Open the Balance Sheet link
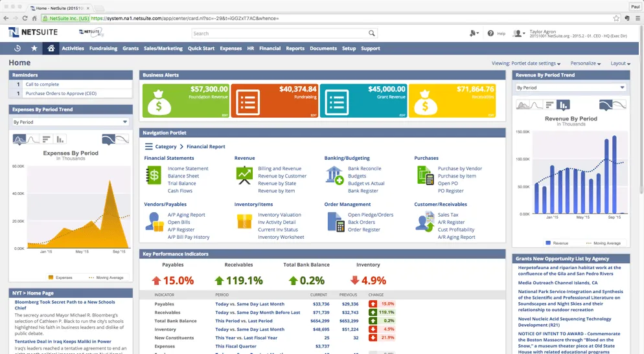Viewport: 644px width, 354px height. [x=183, y=176]
